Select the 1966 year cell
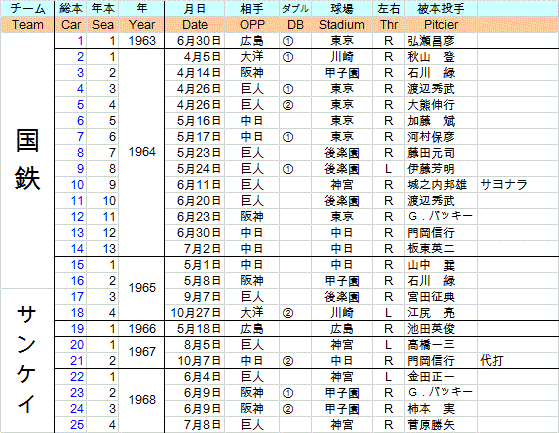Viewport: 559px width, 433px height. pos(142,329)
